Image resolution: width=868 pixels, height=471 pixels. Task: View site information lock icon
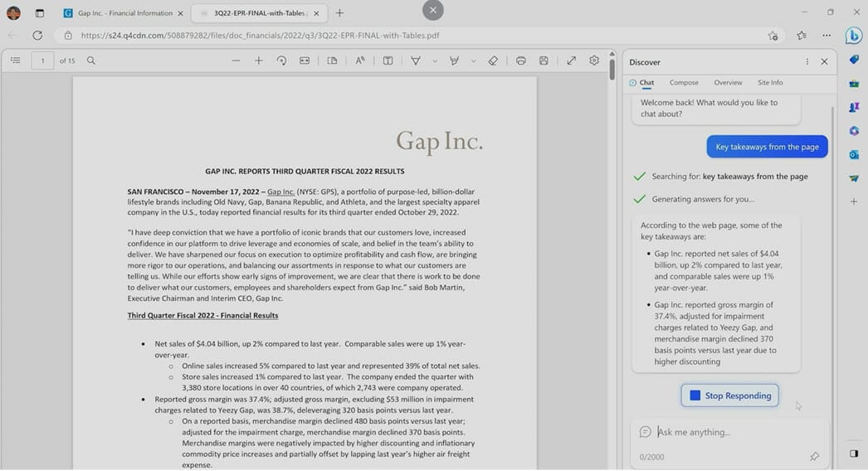click(x=68, y=36)
